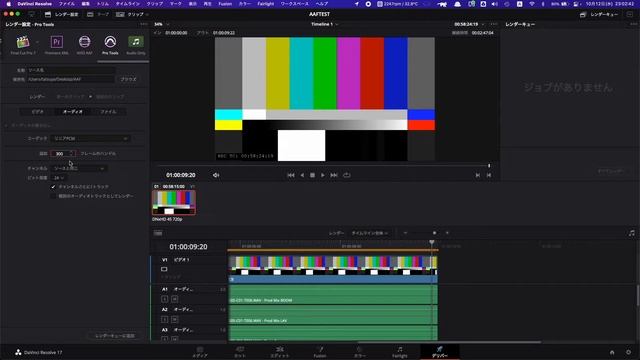Screen dimensions: 640x360
Task: Open the レンダー タイムライン全体 range dropdown
Action: coord(370,233)
